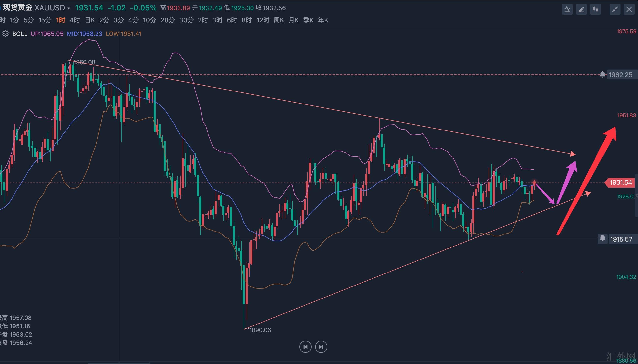Select the 周K weekly timeframe
Image resolution: width=638 pixels, height=364 pixels.
click(279, 20)
